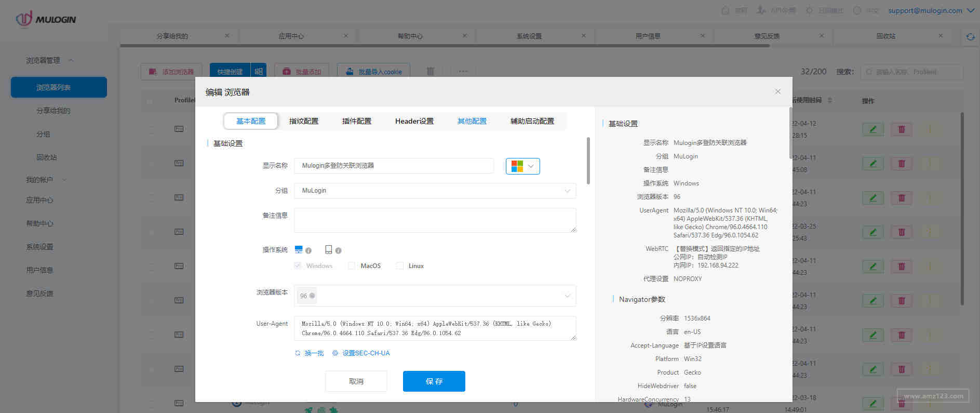
Task: Open the 浏览器版本 dropdown
Action: [435, 296]
